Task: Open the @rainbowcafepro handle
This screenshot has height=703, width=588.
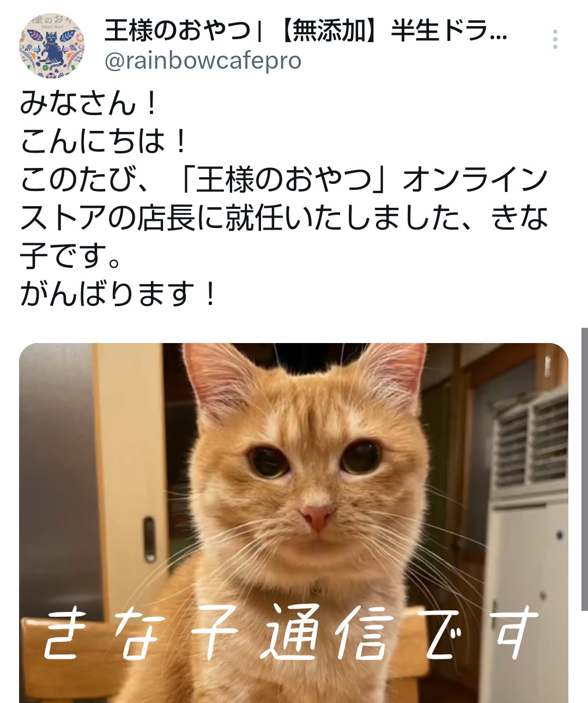Action: 203,61
